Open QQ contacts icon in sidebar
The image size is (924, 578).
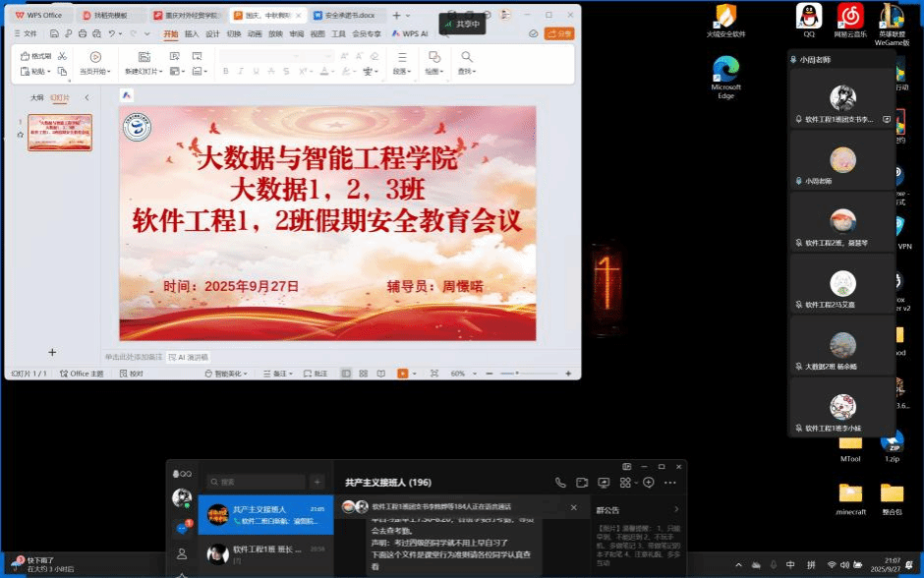tap(182, 554)
